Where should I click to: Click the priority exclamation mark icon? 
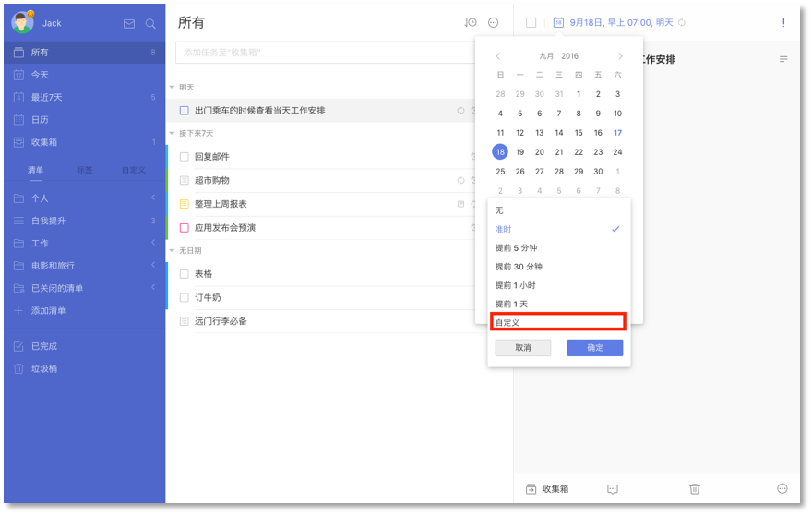783,23
